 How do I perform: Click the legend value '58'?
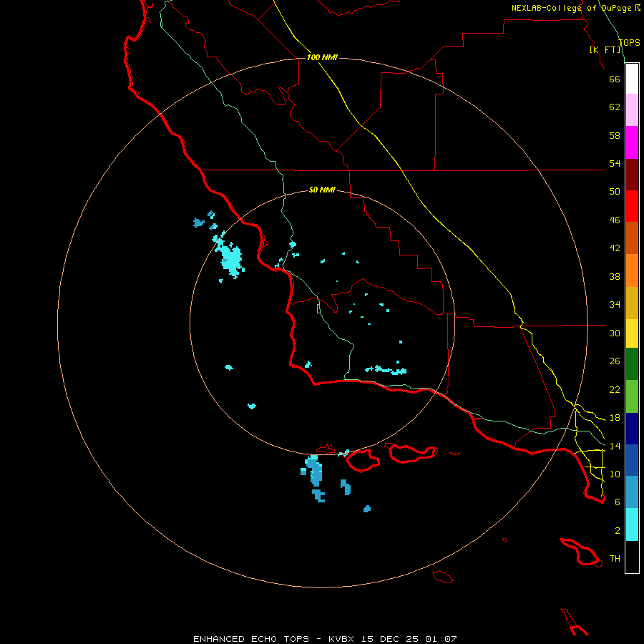coord(615,135)
